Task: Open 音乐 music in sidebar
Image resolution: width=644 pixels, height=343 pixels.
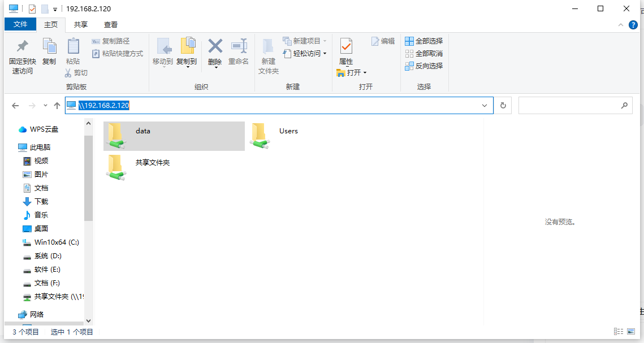Action: [36, 215]
